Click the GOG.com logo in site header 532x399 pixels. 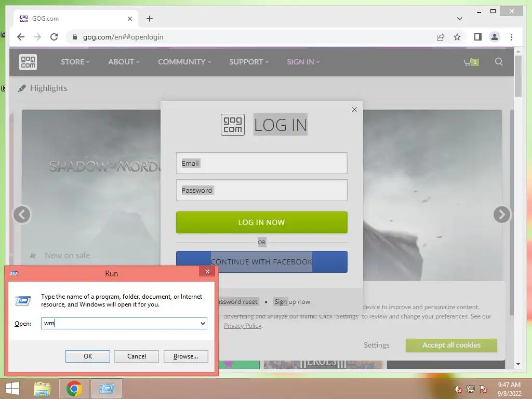click(x=28, y=62)
